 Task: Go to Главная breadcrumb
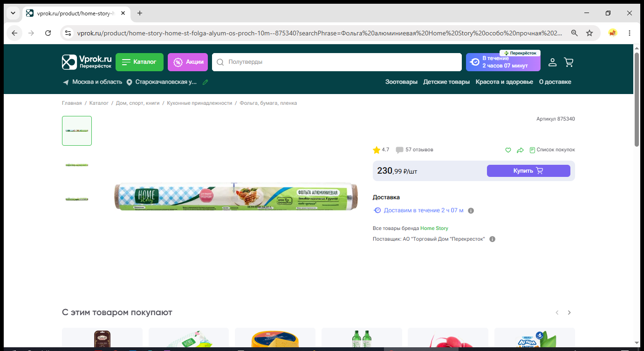tap(72, 103)
